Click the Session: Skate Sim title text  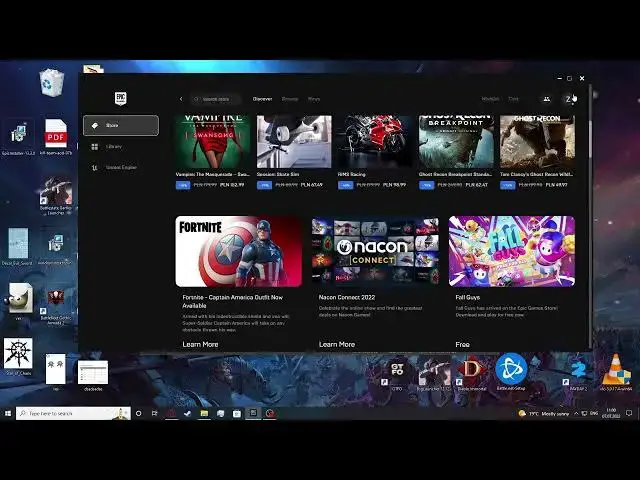(278, 174)
